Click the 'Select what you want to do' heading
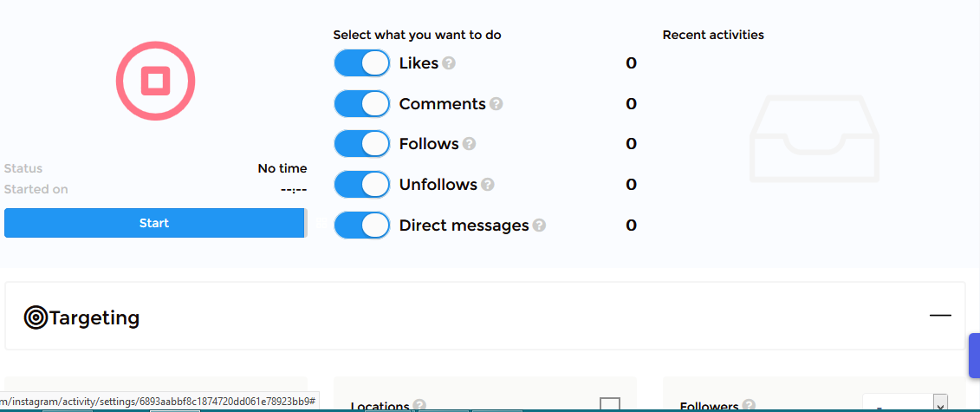Screen dimensions: 980x412 click(x=417, y=35)
